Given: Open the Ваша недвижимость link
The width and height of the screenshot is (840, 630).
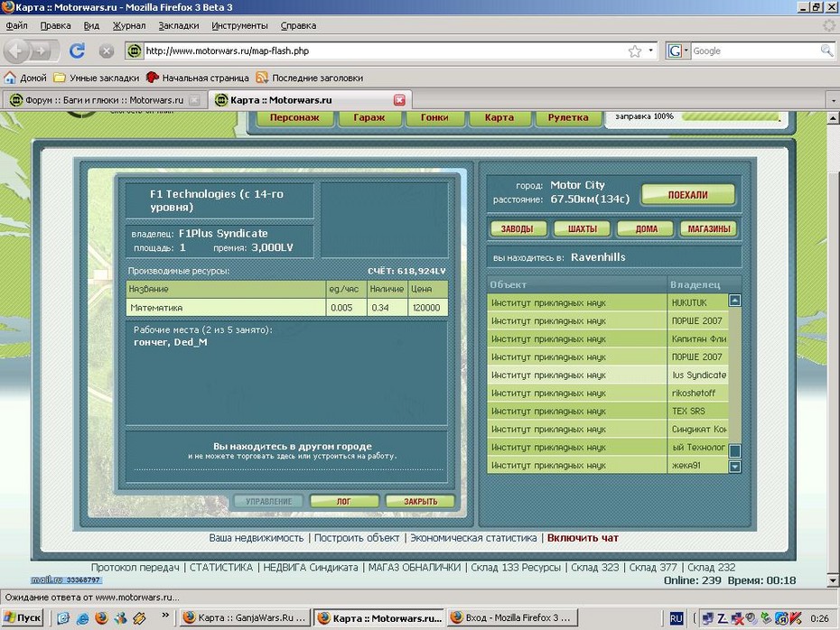Looking at the screenshot, I should click(x=257, y=538).
